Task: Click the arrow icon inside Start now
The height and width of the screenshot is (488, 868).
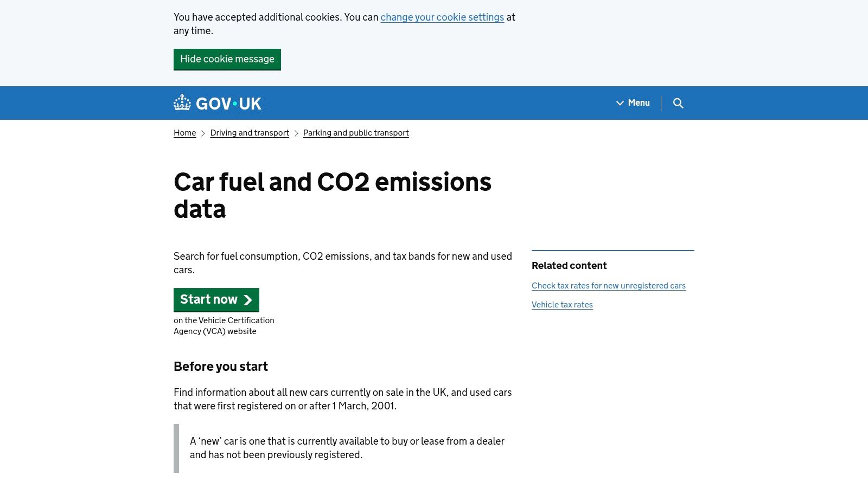Action: tap(248, 300)
